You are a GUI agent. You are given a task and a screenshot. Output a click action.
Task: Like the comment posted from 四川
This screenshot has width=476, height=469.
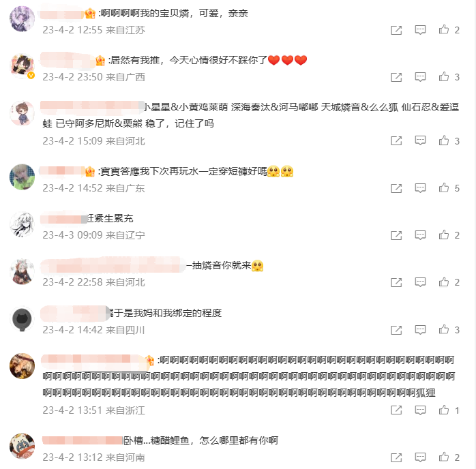pos(444,330)
